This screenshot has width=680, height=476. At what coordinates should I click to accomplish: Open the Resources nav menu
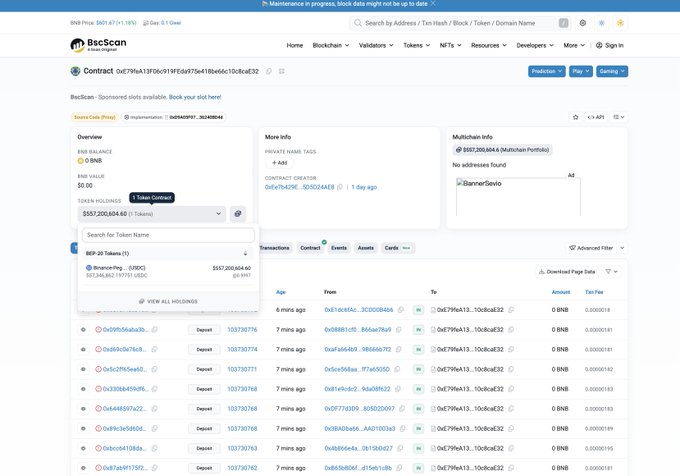pyautogui.click(x=489, y=45)
